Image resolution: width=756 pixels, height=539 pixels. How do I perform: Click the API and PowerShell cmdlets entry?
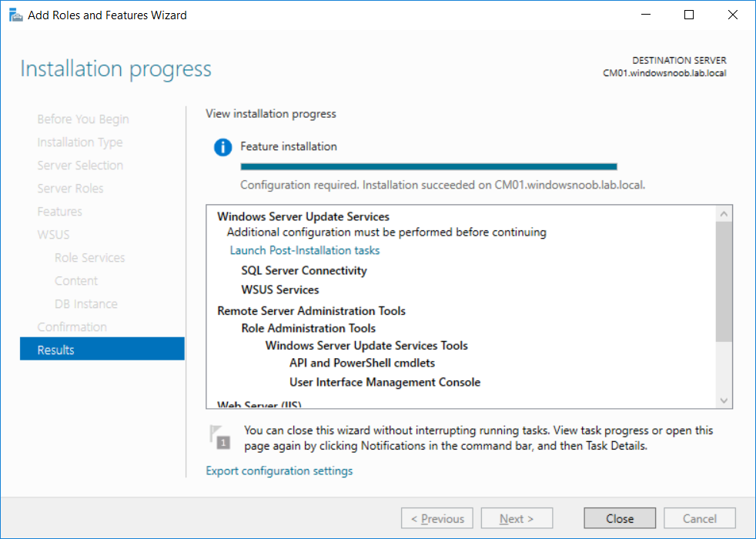[x=362, y=363]
